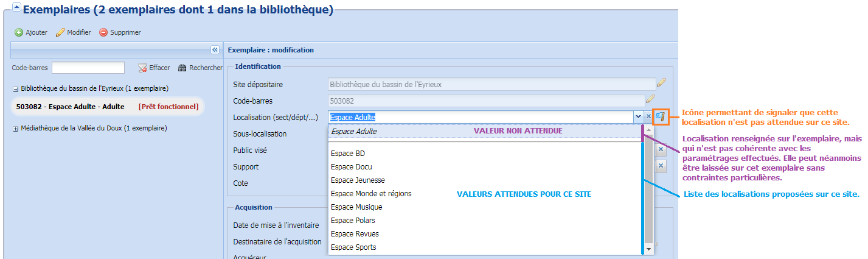
Task: Click the Code-barres search input field
Action: (x=88, y=68)
